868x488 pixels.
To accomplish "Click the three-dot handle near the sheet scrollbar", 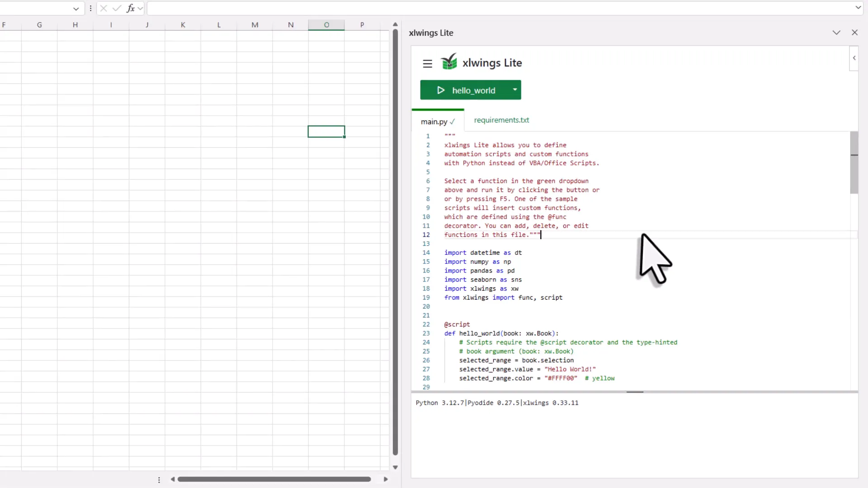I will tap(159, 479).
